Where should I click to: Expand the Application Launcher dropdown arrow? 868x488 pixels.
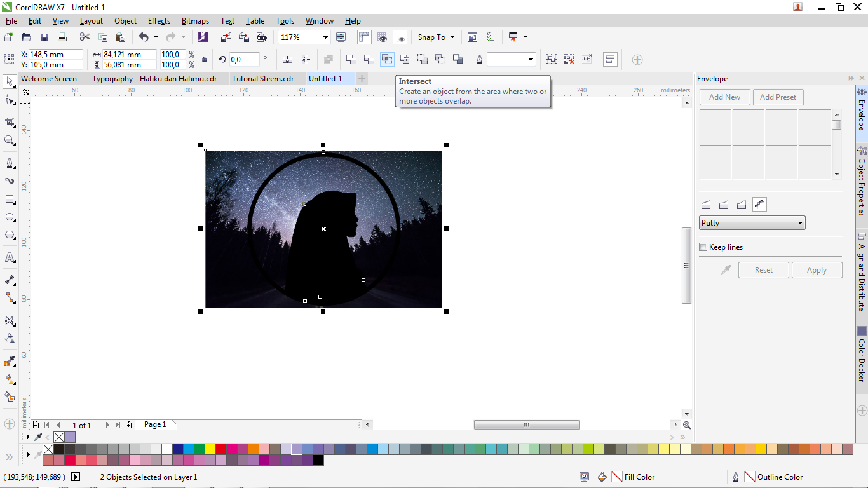tap(526, 37)
